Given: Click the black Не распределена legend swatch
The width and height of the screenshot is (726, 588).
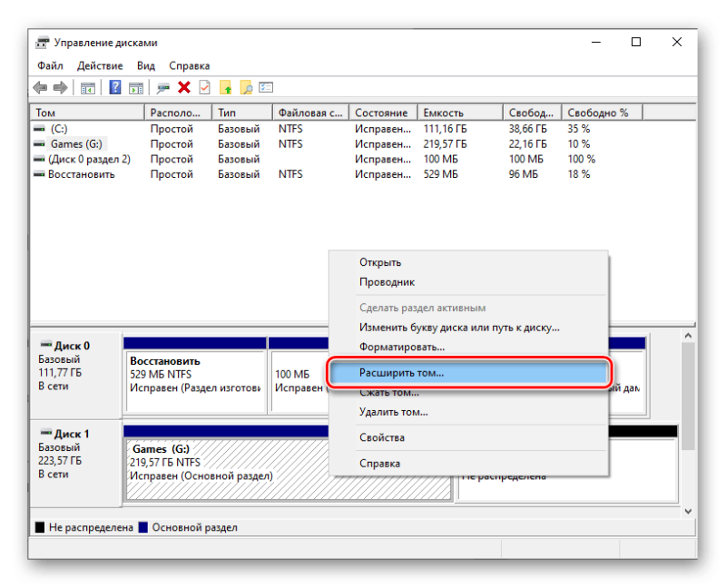Looking at the screenshot, I should [x=40, y=527].
